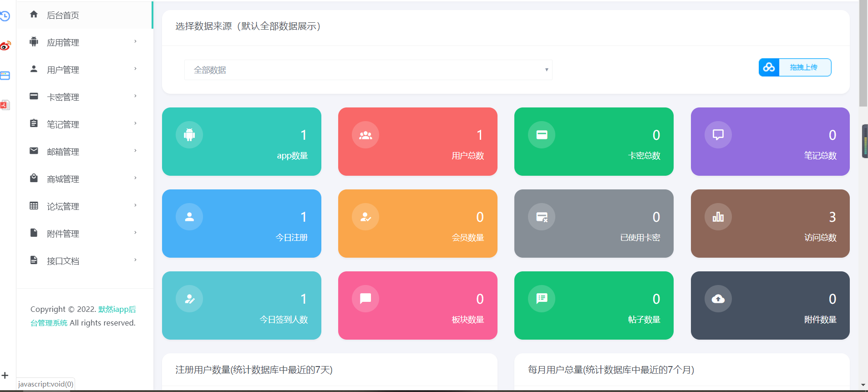Select 论坛管理 menu item
This screenshot has height=392, width=868.
point(85,206)
